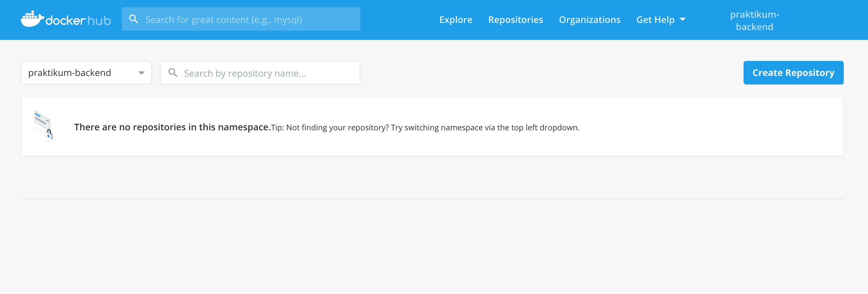The image size is (868, 294).
Task: Click the magnifier icon in repository search
Action: [x=173, y=73]
